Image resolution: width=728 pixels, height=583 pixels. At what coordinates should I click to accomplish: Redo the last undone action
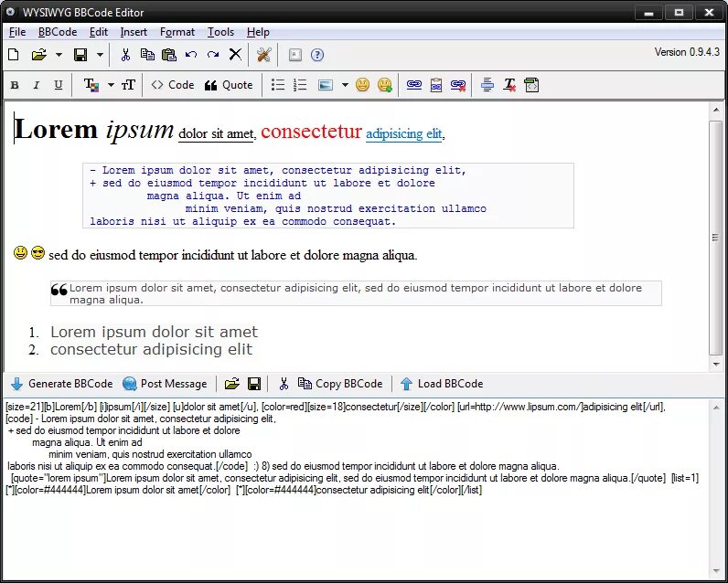coord(213,55)
